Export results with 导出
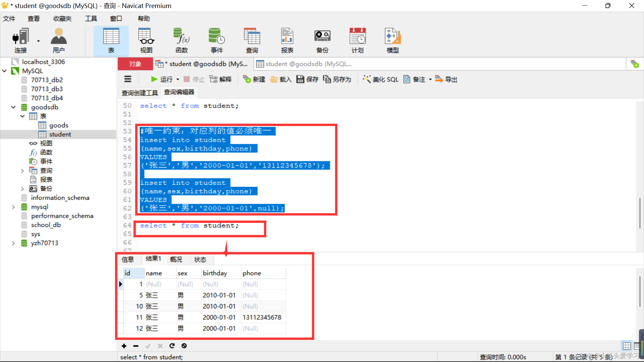644x362 pixels. tap(446, 79)
